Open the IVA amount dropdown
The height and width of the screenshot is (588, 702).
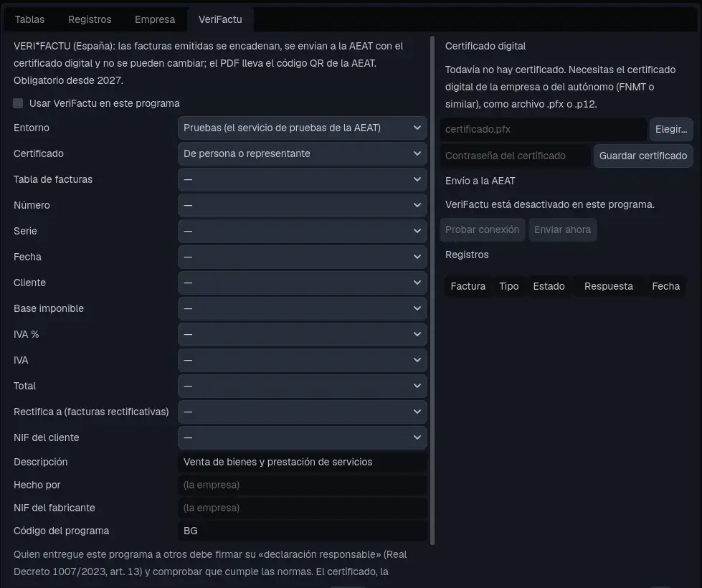click(x=302, y=361)
